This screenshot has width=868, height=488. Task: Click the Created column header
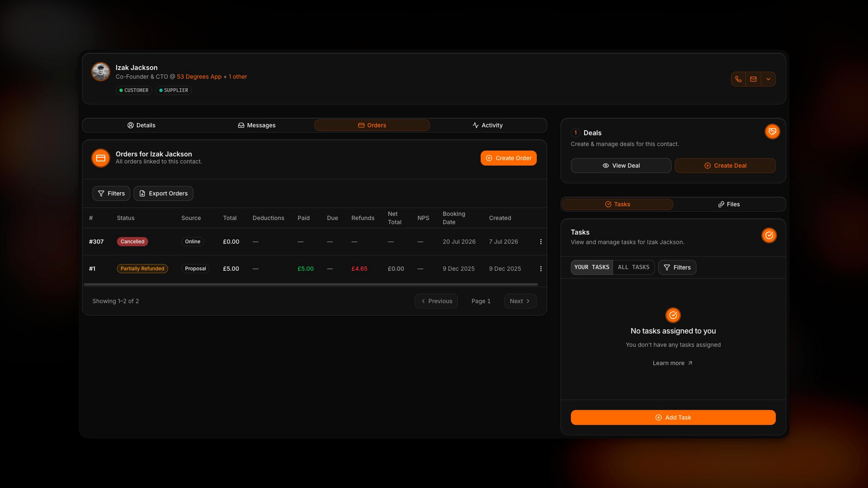[500, 218]
